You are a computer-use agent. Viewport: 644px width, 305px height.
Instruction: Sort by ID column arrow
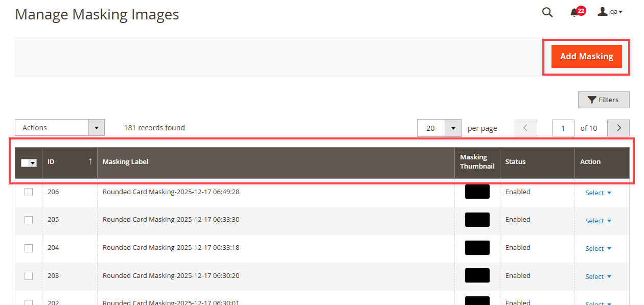coord(90,161)
